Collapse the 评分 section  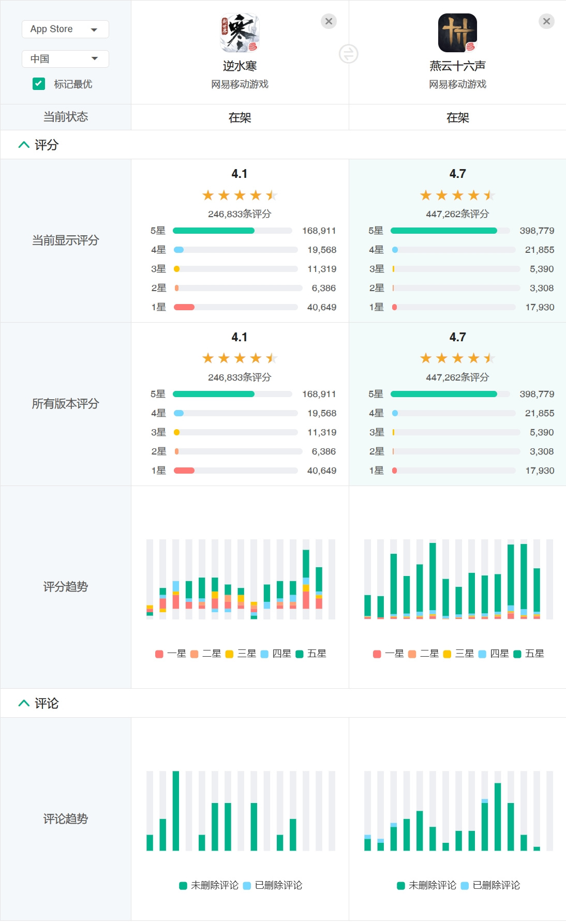tap(24, 145)
